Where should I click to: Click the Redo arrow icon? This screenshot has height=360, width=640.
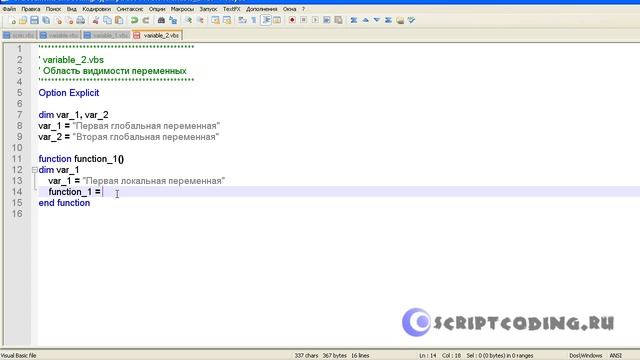pos(146,20)
